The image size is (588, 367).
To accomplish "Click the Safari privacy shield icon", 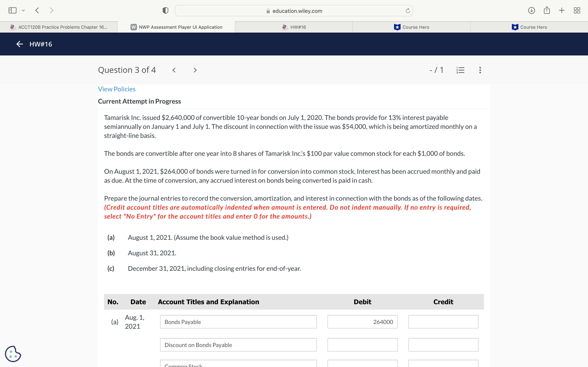I will 165,11.
